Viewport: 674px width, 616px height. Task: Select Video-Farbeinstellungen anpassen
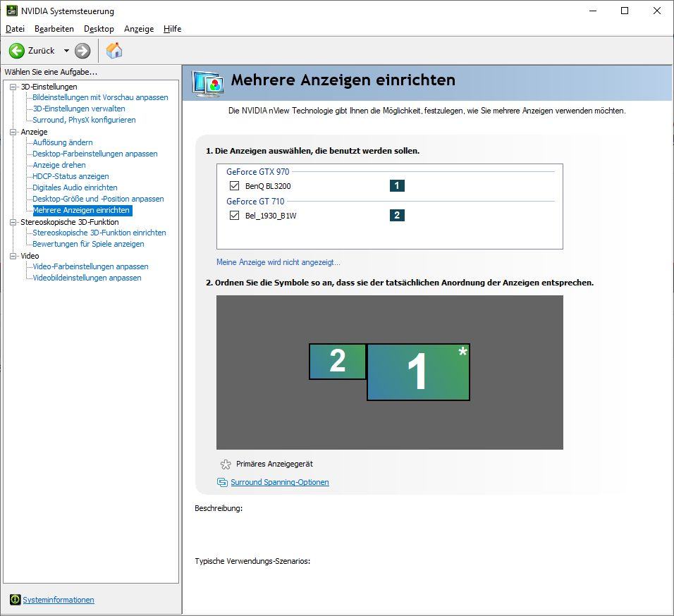point(90,266)
